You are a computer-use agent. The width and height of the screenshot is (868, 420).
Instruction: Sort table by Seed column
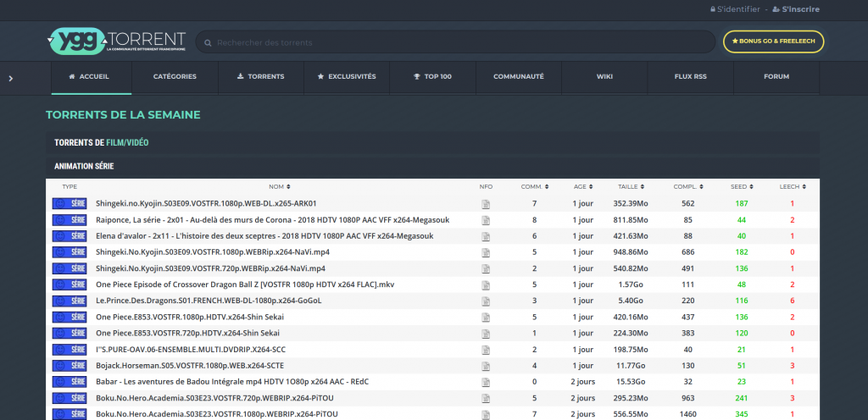741,186
